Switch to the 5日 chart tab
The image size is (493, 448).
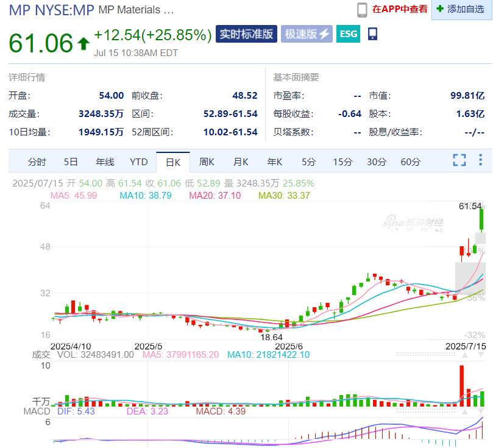tap(71, 162)
